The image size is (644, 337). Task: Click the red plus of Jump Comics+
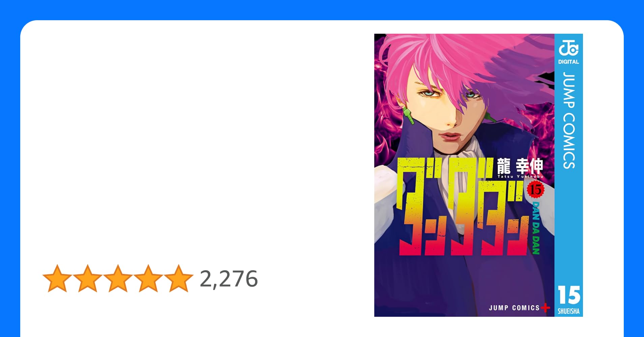click(x=545, y=308)
